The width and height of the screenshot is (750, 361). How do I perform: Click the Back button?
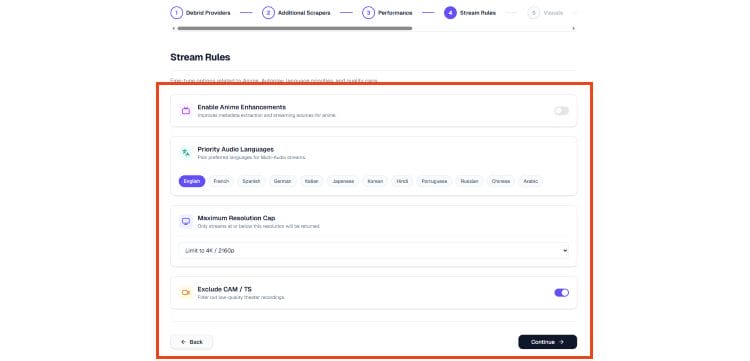[191, 342]
